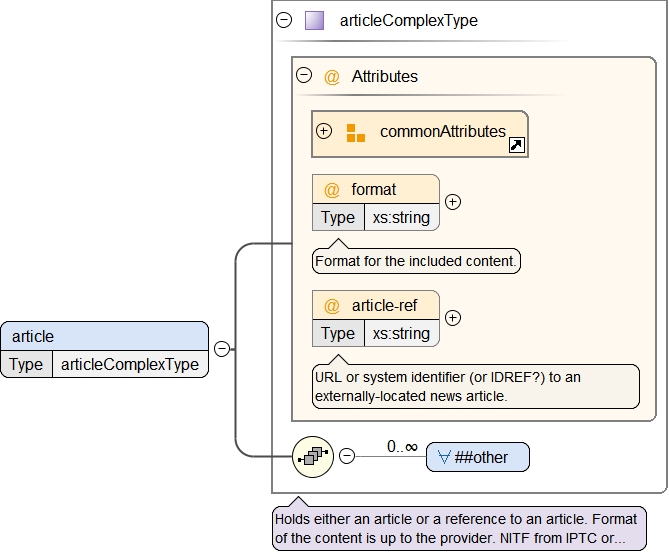
Task: Click the format type xs:string cell
Action: 400,217
